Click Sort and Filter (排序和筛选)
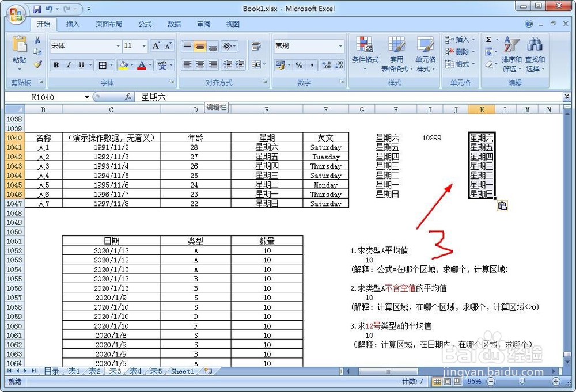This screenshot has height=392, width=576. tap(510, 55)
